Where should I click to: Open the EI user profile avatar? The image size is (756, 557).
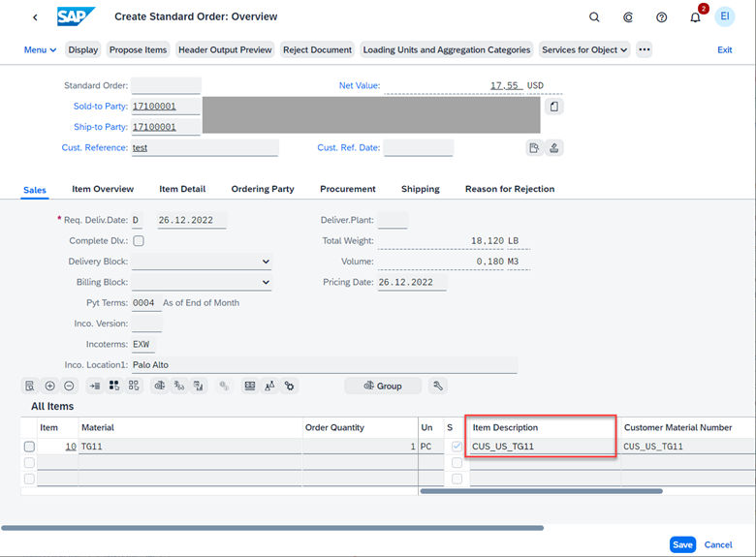tap(724, 16)
